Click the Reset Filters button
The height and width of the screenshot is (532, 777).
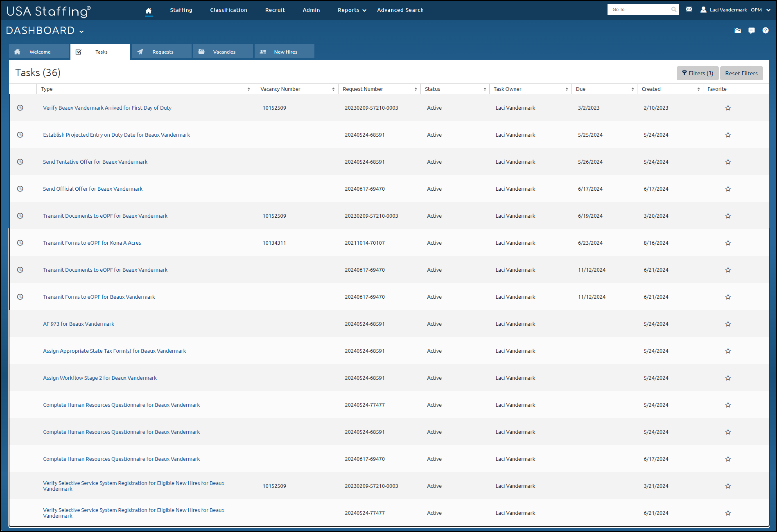pyautogui.click(x=741, y=73)
